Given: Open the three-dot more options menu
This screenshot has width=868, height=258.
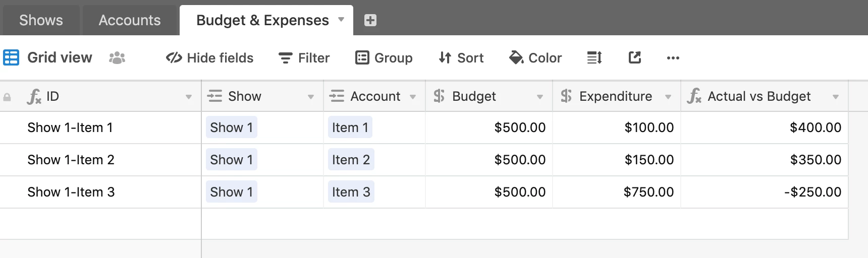Looking at the screenshot, I should [x=673, y=58].
